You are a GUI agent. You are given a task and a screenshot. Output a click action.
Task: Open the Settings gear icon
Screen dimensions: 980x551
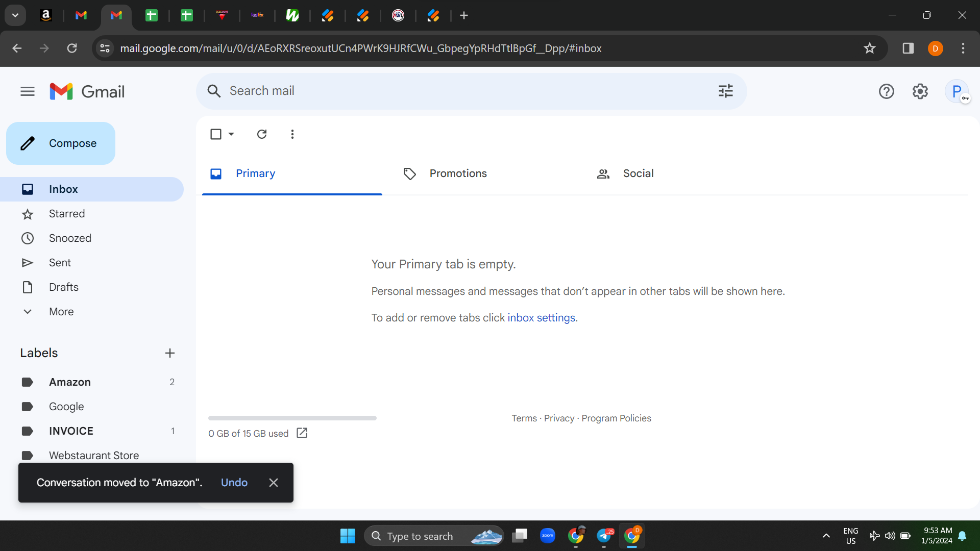click(920, 91)
